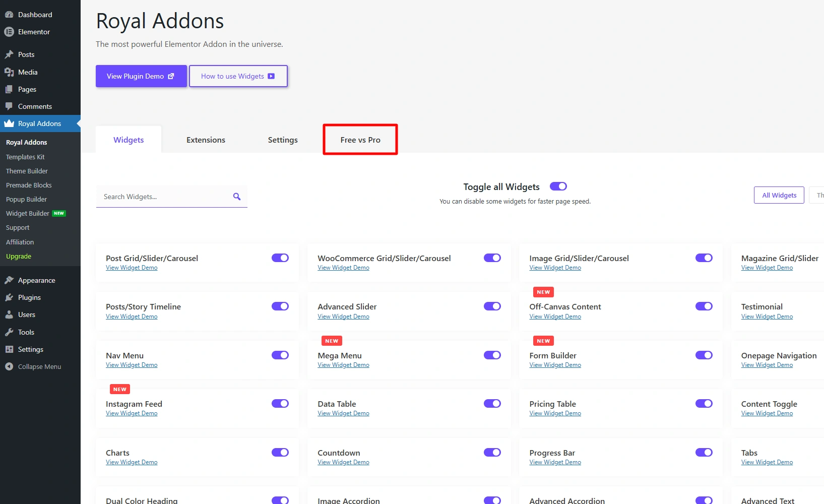Click the View Plugin Demo button
Viewport: 824px width, 504px height.
pos(141,76)
